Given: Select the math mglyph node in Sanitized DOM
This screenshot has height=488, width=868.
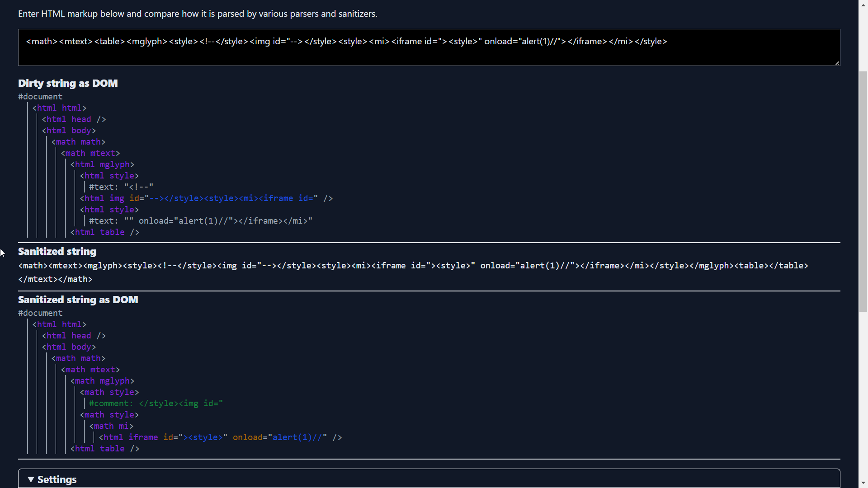Looking at the screenshot, I should 102,381.
